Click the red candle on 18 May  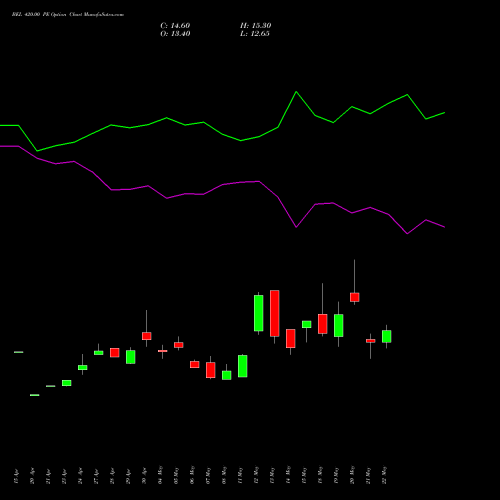323,324
